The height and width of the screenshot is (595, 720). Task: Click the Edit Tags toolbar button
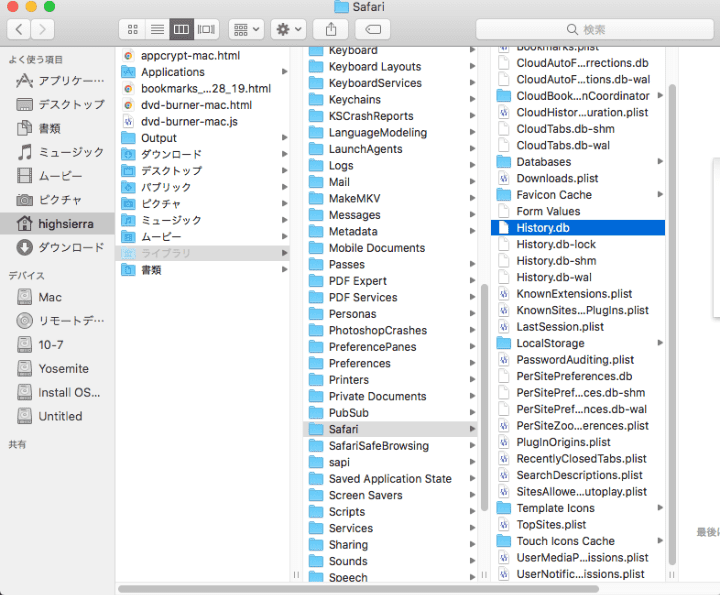point(373,29)
